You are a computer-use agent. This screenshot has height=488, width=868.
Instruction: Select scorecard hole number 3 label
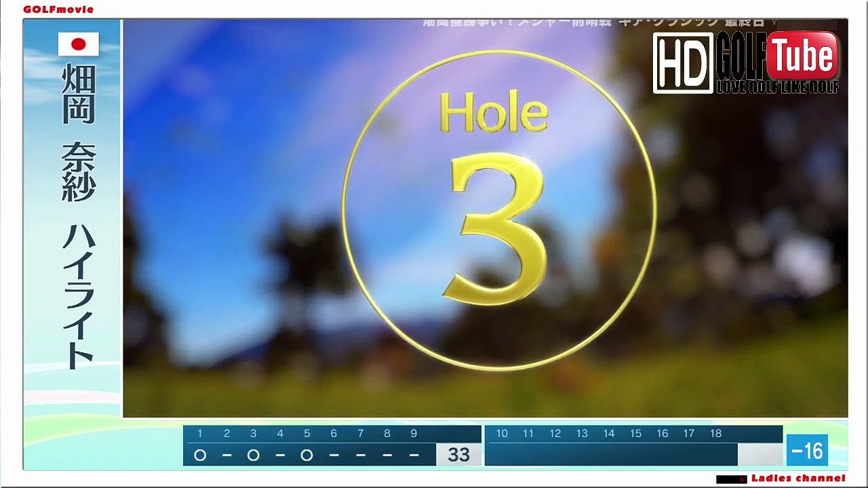coord(254,434)
